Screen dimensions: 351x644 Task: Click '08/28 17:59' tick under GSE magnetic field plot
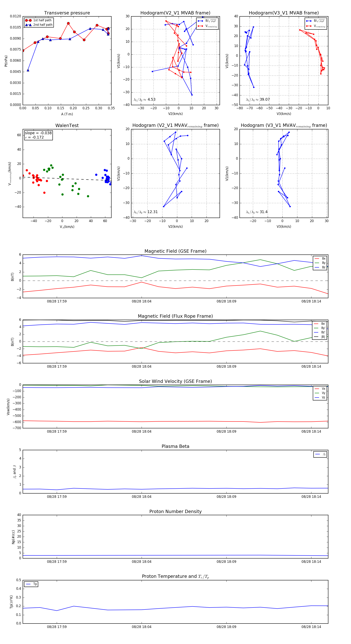click(x=57, y=301)
